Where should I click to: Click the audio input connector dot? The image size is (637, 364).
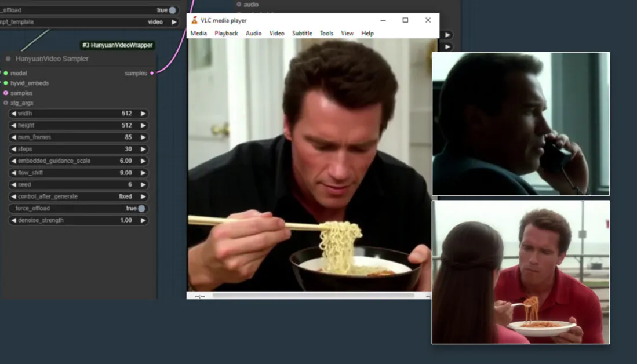pyautogui.click(x=239, y=5)
